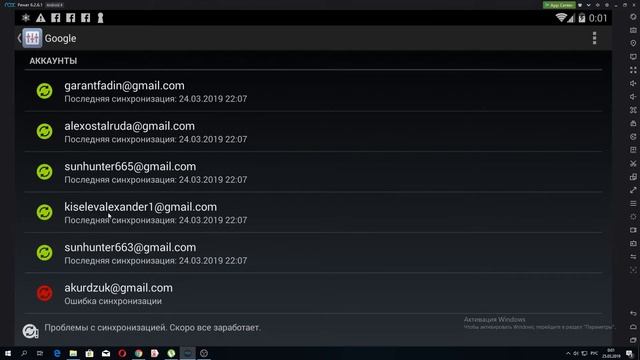Click the sync problems message at bottom
Screen dimensions: 640x360
point(152,327)
